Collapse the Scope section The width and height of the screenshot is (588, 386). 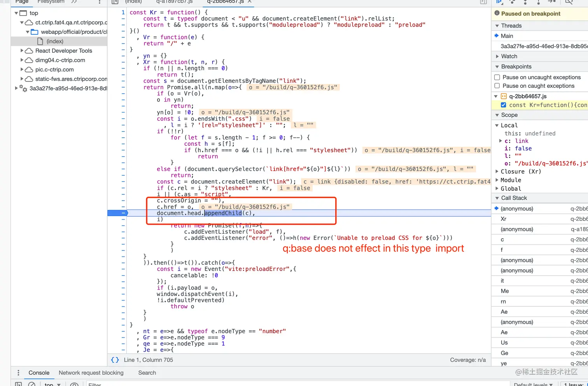pos(497,115)
